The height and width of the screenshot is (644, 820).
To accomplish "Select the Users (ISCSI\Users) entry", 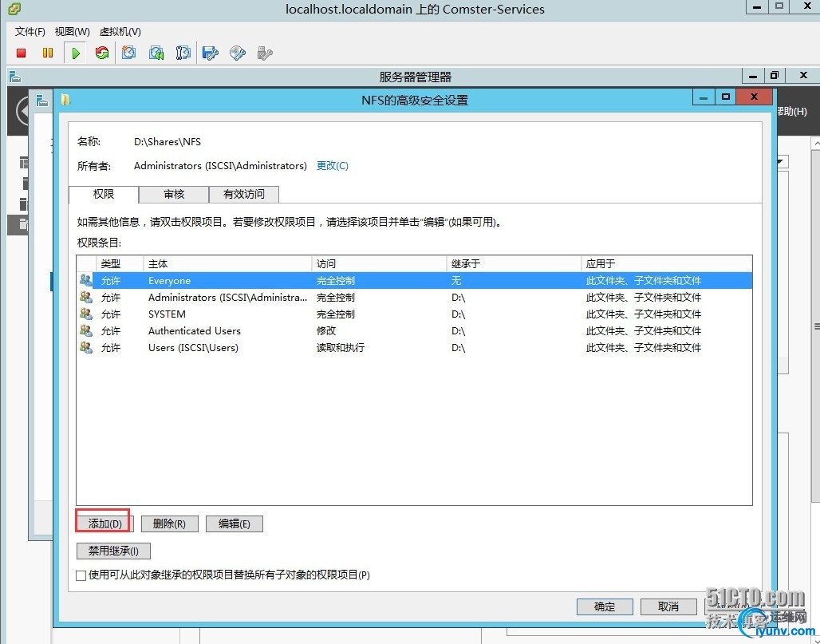I will pos(414,347).
